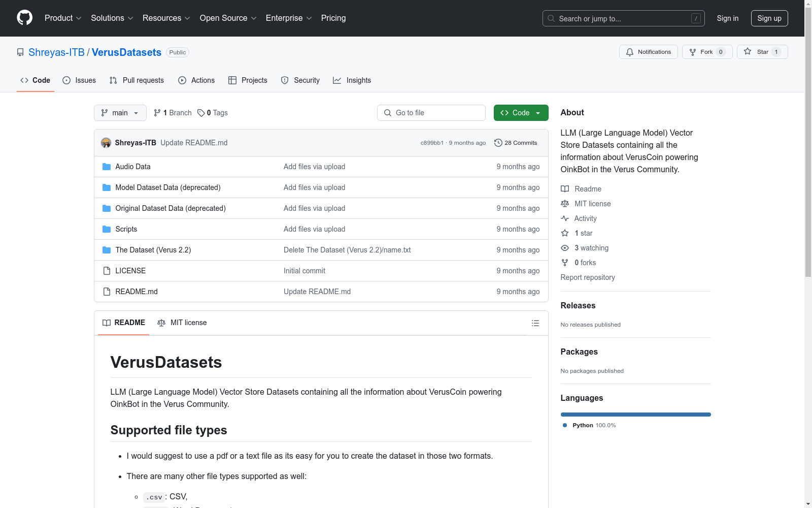Click the Python language bar

(636, 415)
